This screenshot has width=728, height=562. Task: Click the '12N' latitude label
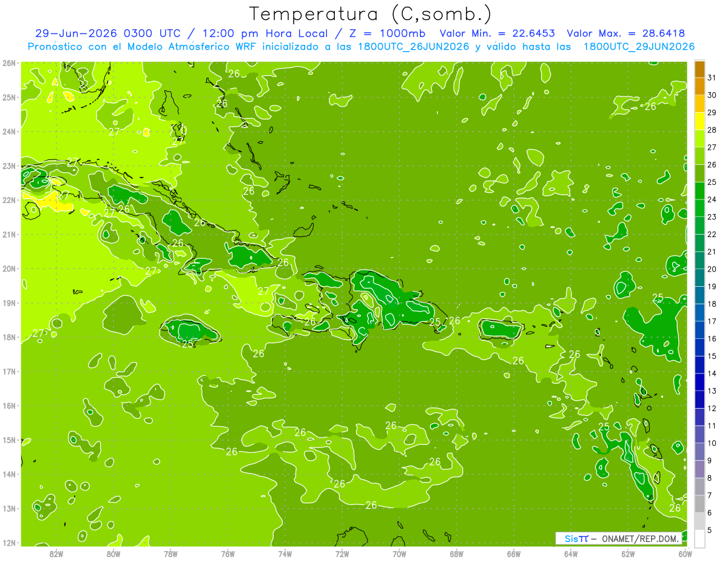pos(9,543)
